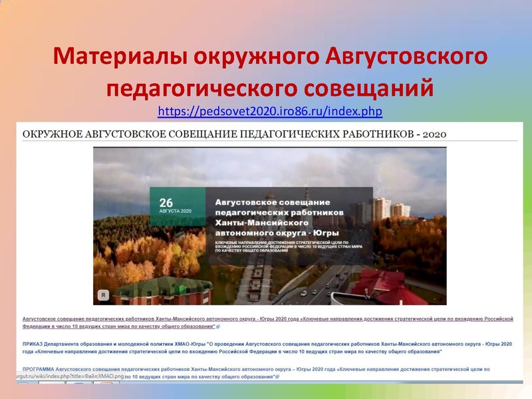Click external-link icon after the ПРОГРАММА link

click(x=278, y=376)
